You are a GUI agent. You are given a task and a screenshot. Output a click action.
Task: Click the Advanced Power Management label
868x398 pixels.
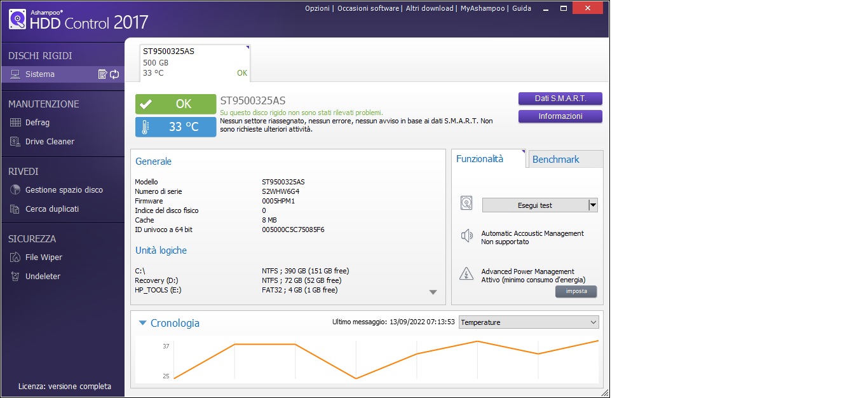click(x=527, y=271)
